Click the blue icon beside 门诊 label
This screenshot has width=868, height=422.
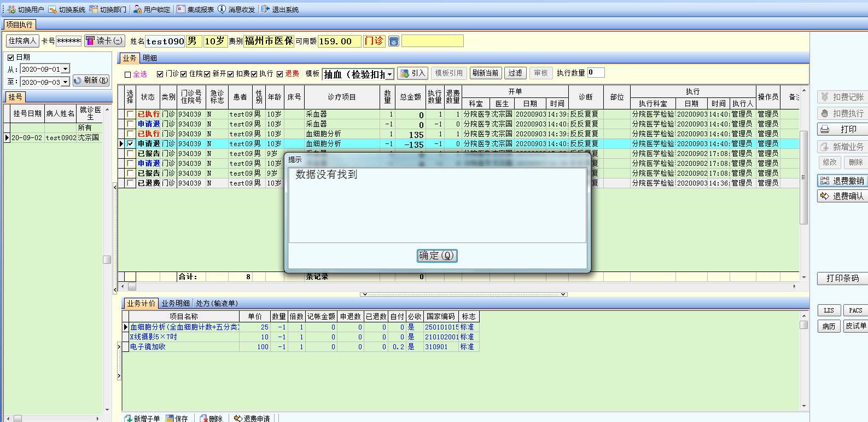click(x=394, y=41)
